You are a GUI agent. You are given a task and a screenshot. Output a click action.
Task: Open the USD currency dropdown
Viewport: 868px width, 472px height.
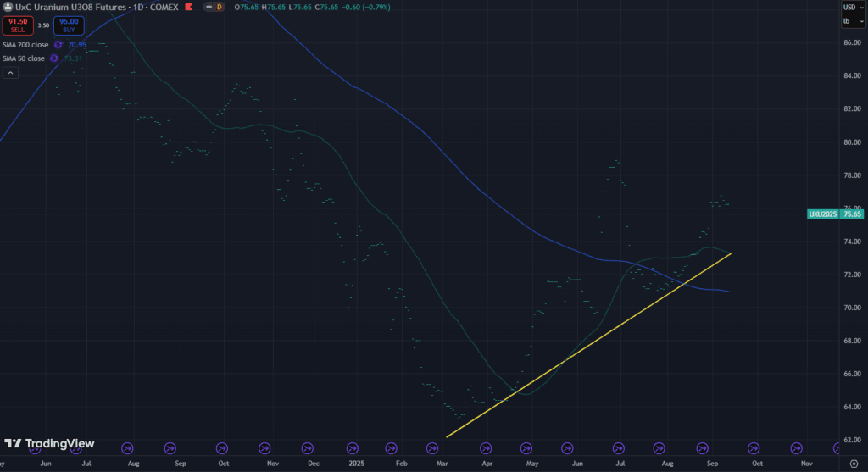(x=850, y=8)
